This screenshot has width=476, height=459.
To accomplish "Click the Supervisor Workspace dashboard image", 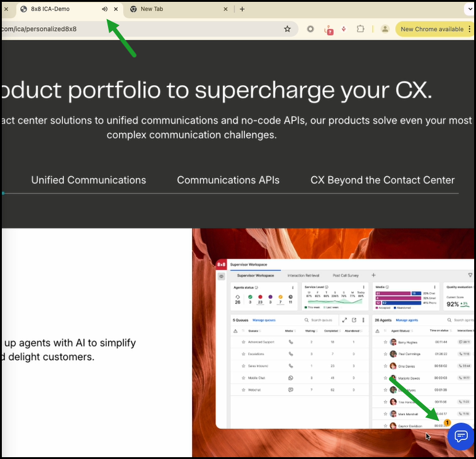I will click(345, 343).
